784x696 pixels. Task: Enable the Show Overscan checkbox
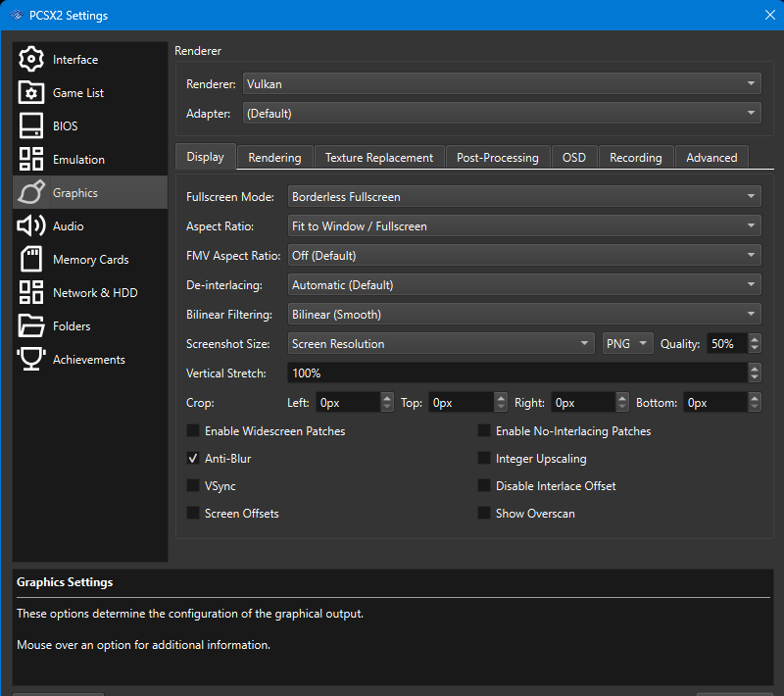click(x=483, y=514)
